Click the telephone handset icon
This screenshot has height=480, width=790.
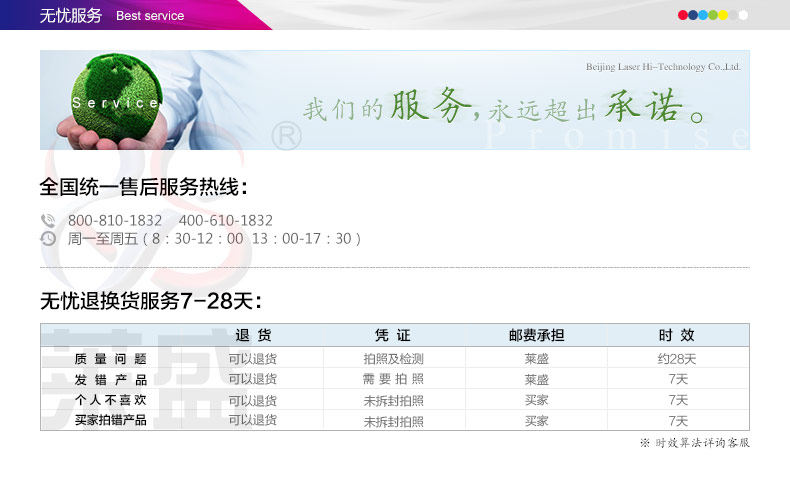pyautogui.click(x=48, y=221)
